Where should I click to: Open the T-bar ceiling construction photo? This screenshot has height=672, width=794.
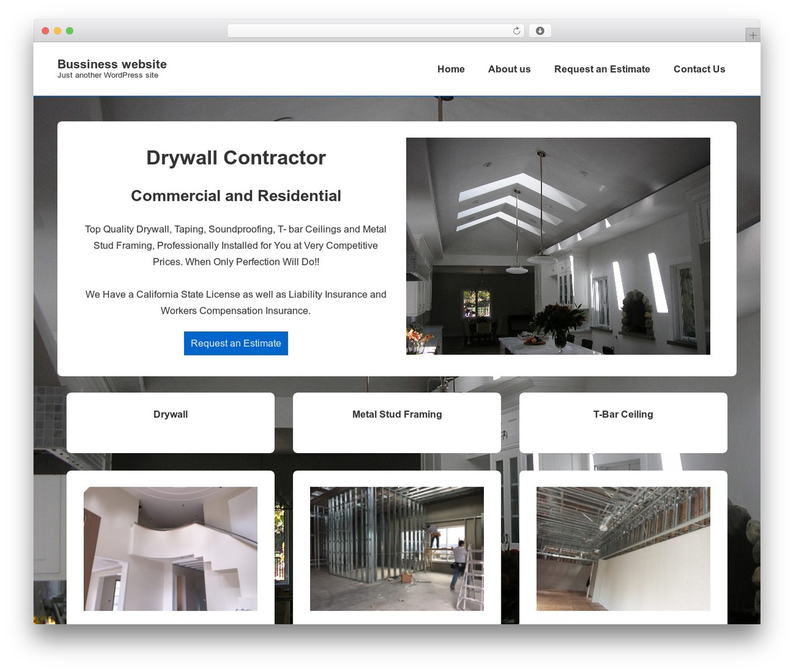(623, 549)
